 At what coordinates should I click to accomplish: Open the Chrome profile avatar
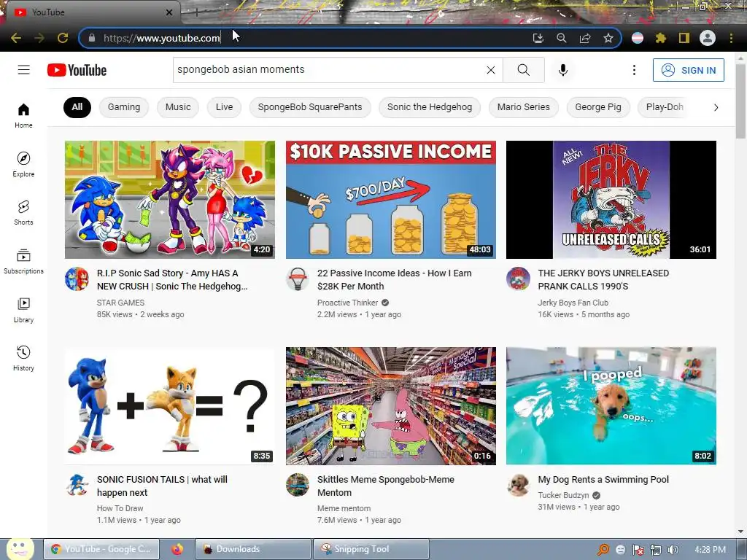[x=708, y=38]
